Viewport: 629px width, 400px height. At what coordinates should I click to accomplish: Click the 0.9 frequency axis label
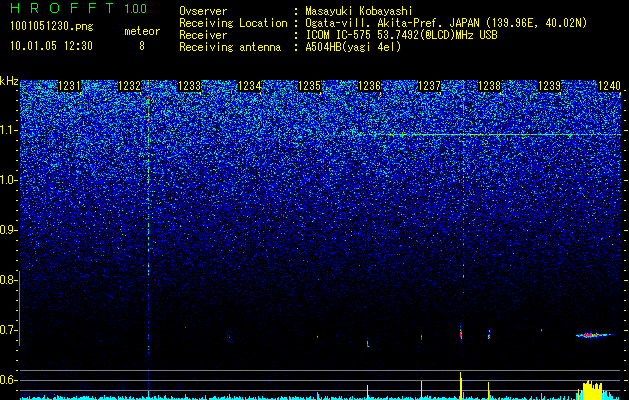tap(7, 230)
